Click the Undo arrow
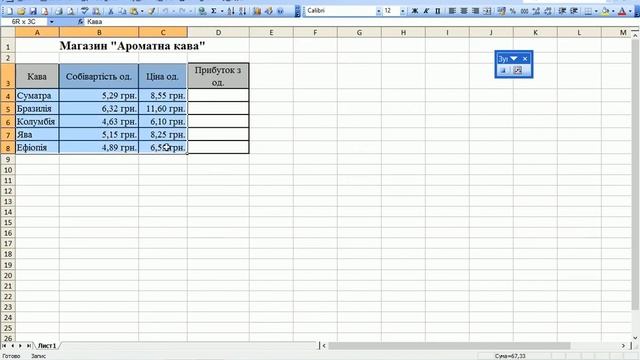 pyautogui.click(x=165, y=11)
